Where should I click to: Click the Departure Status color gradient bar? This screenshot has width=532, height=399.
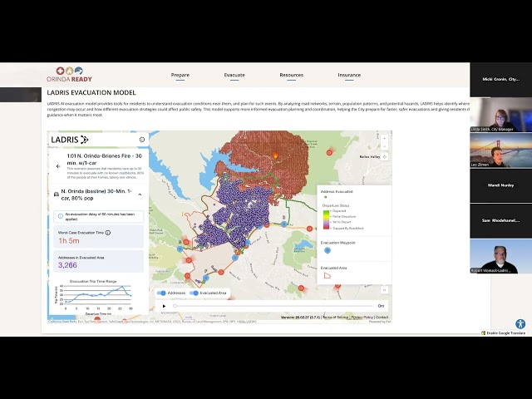(x=326, y=219)
